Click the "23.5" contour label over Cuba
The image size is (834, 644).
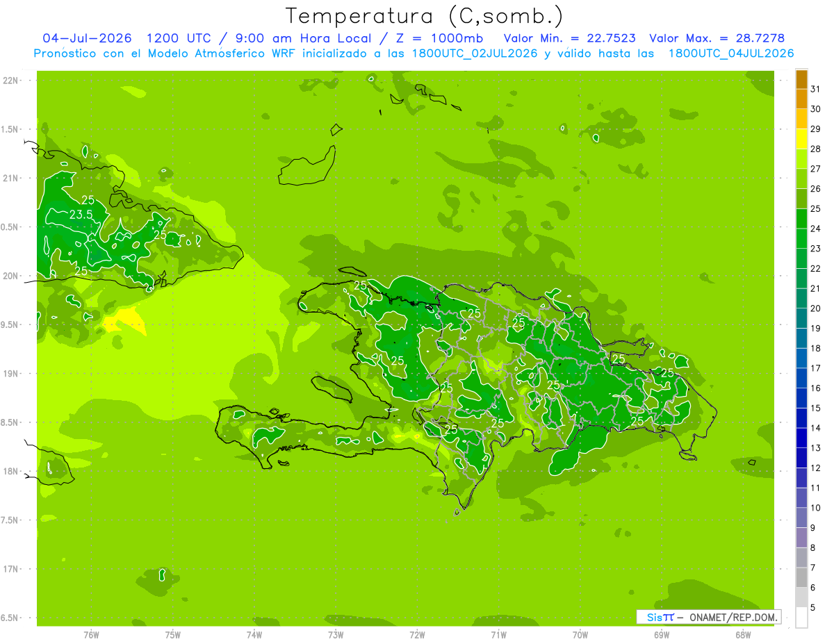(x=81, y=215)
